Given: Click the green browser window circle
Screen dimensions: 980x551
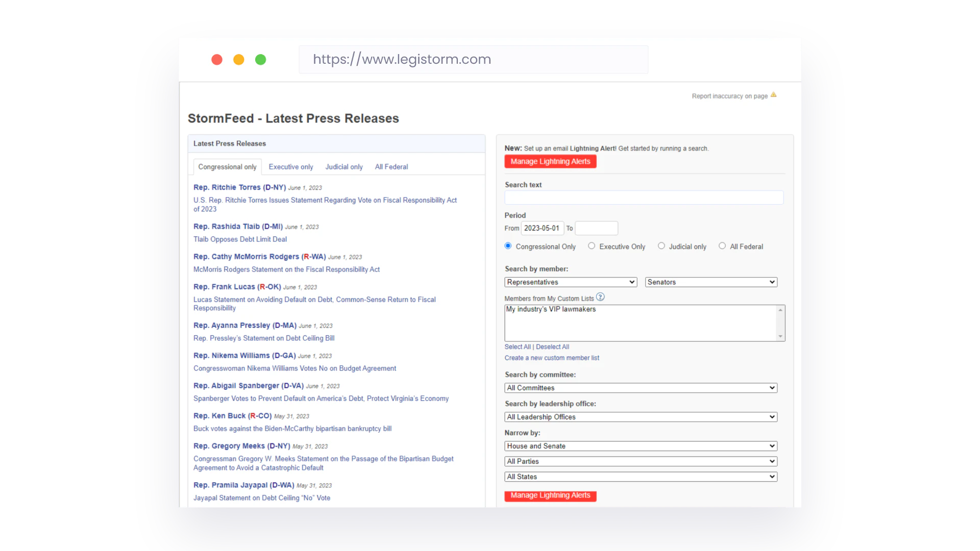Looking at the screenshot, I should [260, 60].
